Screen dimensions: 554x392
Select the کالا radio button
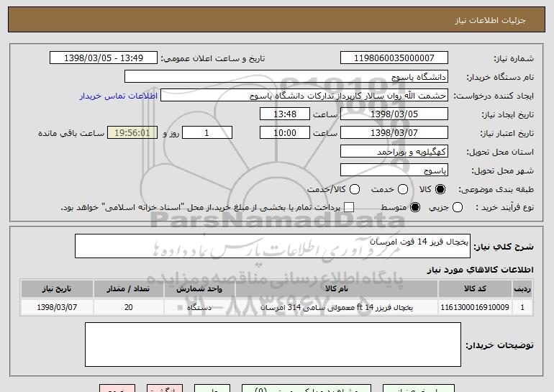tap(440, 189)
